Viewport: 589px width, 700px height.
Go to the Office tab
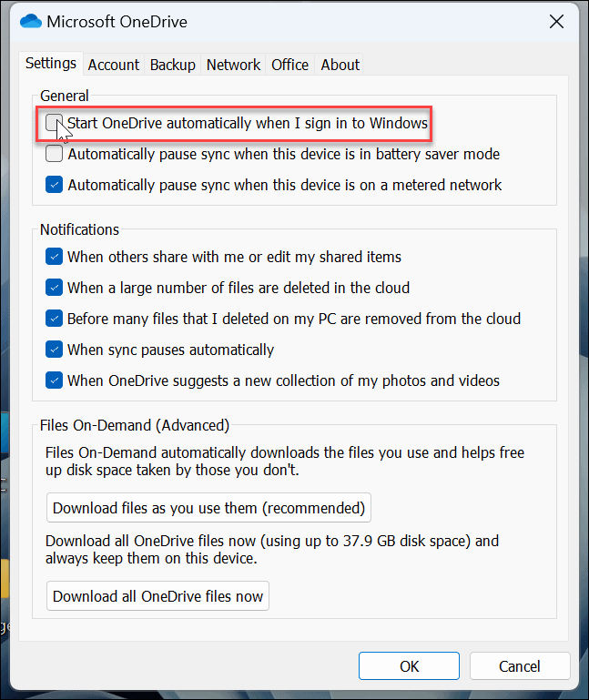coord(289,66)
